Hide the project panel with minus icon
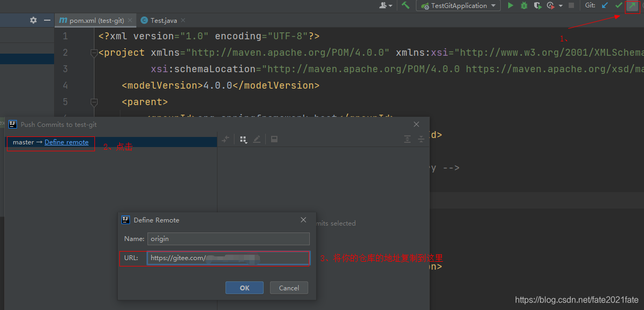644x310 pixels. tap(47, 20)
